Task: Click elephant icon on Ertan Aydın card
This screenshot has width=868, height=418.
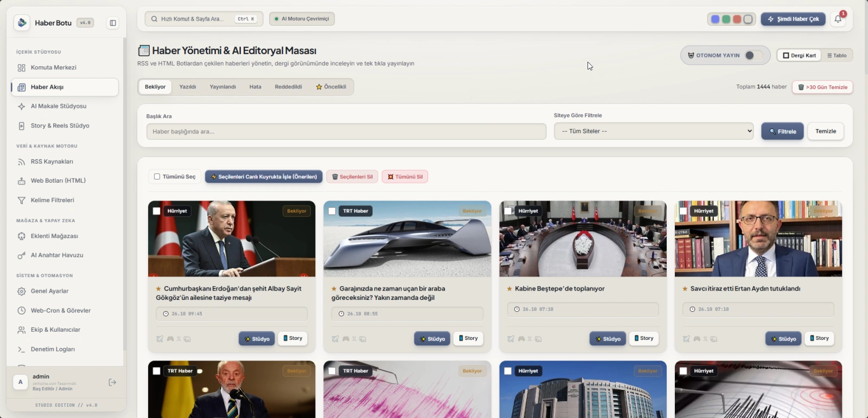Action: 714,339
